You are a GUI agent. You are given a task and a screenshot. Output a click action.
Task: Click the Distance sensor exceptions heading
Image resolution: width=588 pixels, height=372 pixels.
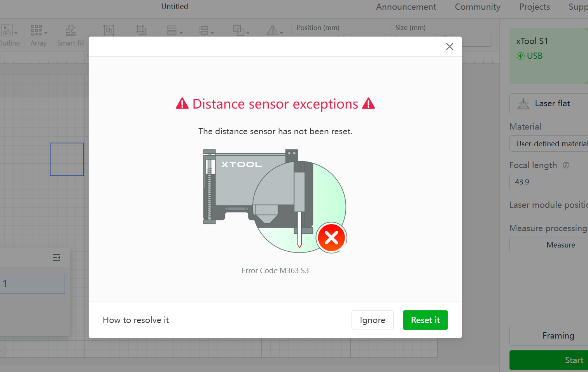tap(275, 104)
